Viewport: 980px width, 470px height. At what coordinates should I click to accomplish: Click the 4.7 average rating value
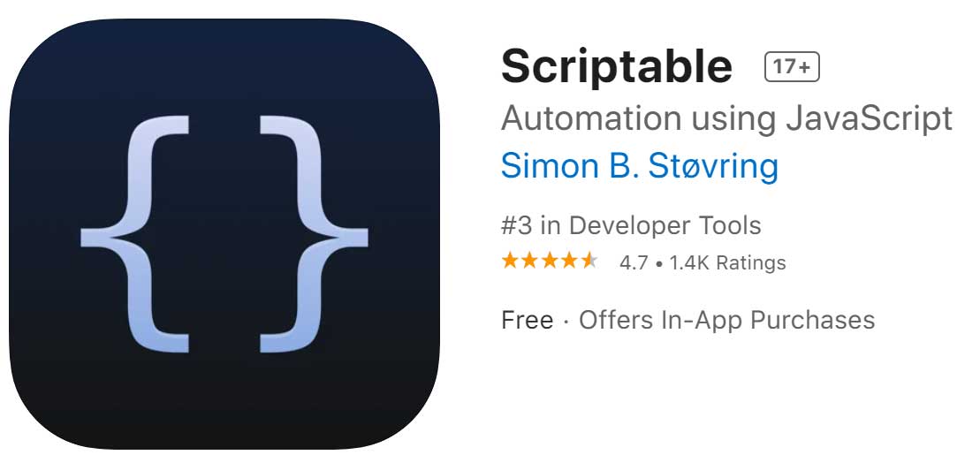coord(634,262)
